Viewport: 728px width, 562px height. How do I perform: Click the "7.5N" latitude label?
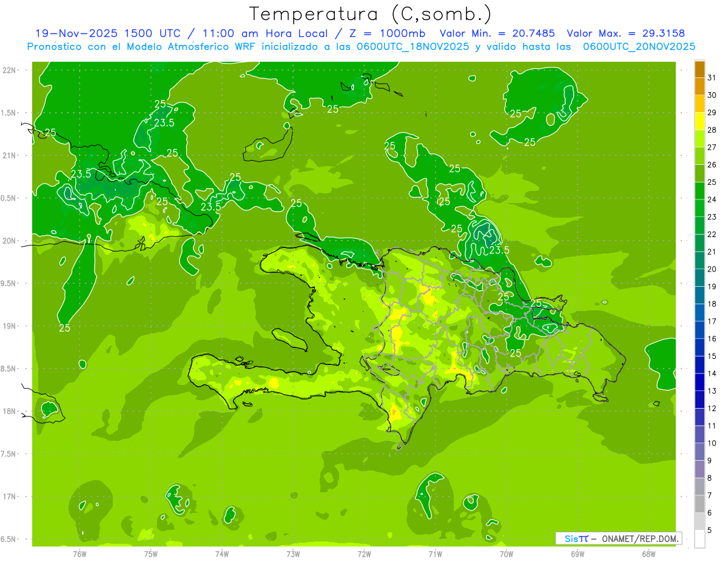click(9, 454)
